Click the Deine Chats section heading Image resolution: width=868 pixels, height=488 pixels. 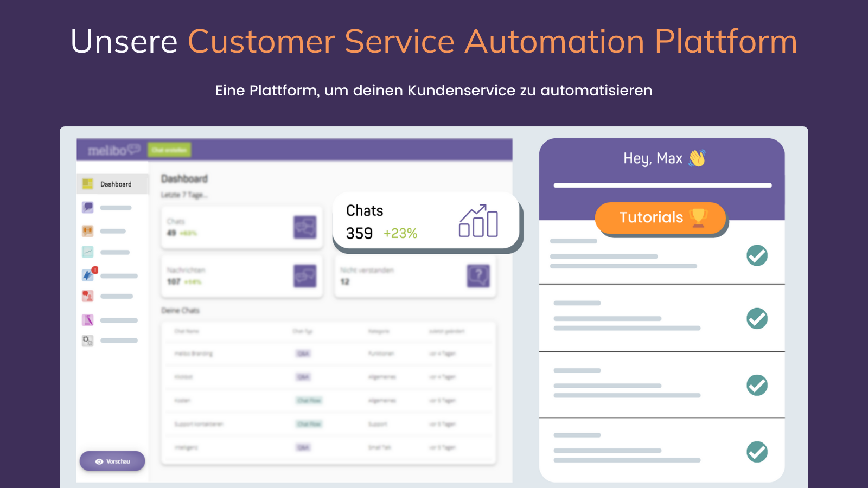click(x=181, y=311)
